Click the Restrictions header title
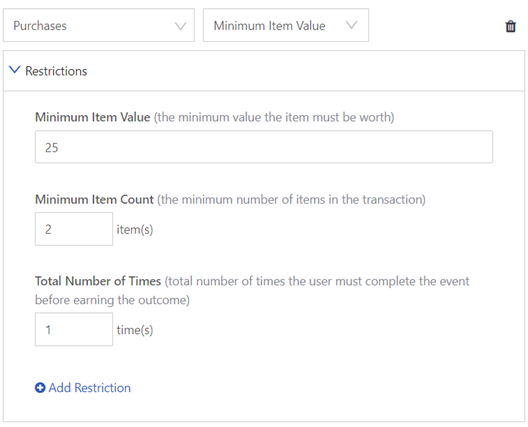This screenshot has height=427, width=528. pyautogui.click(x=56, y=71)
